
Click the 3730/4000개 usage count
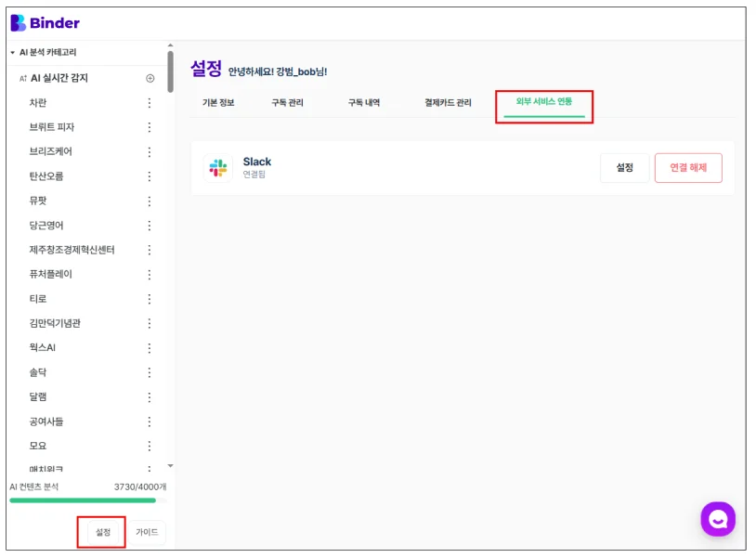coord(140,487)
